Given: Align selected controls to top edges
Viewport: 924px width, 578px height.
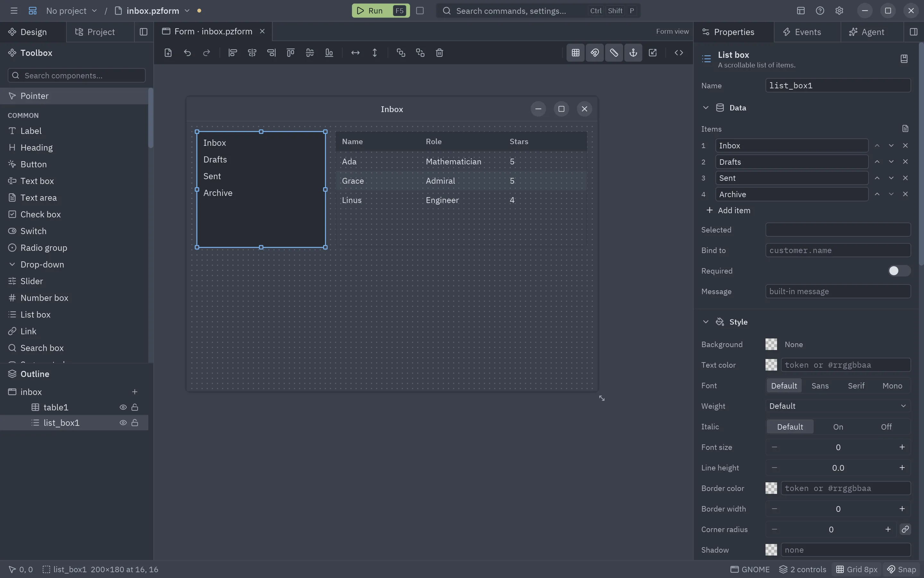Looking at the screenshot, I should pyautogui.click(x=290, y=53).
